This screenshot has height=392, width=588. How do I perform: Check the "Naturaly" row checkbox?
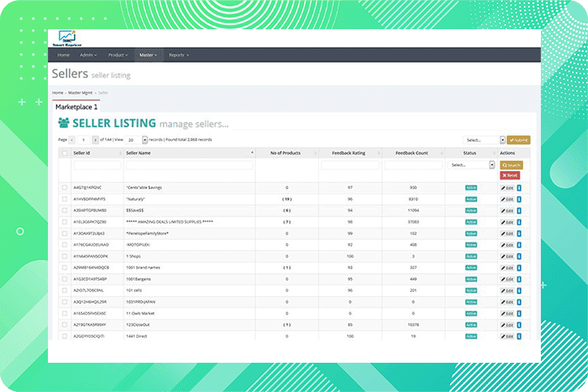pyautogui.click(x=64, y=199)
